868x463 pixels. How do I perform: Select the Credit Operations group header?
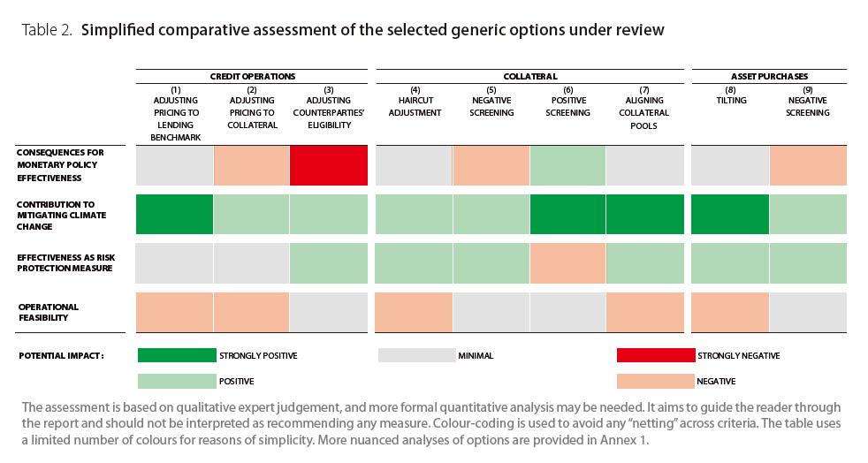(252, 77)
